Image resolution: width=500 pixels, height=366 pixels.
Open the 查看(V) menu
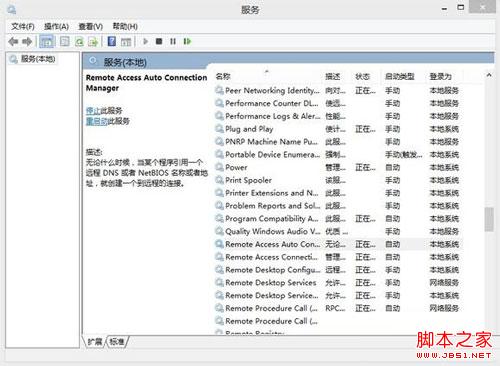tap(90, 26)
